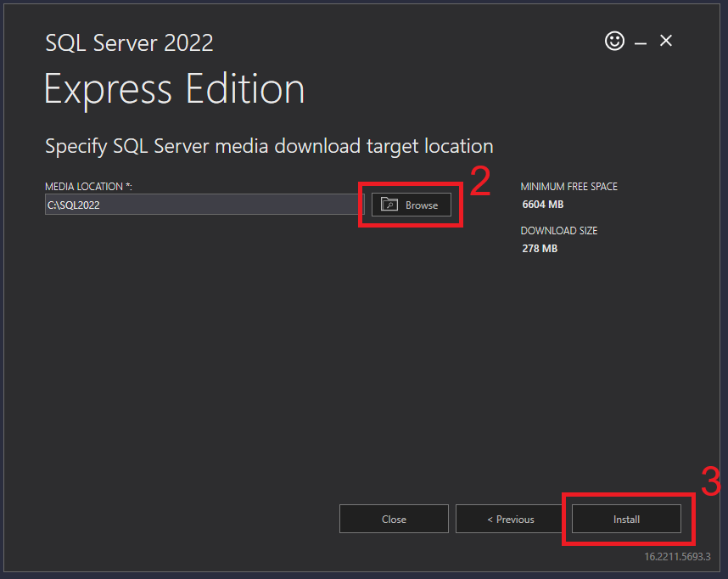Focus the media location path field
Screen dimensions: 728x579
coord(204,205)
